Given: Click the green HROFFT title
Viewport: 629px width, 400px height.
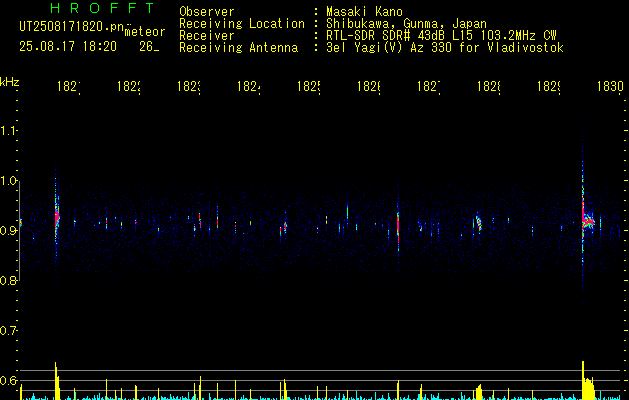Looking at the screenshot, I should click(x=102, y=8).
